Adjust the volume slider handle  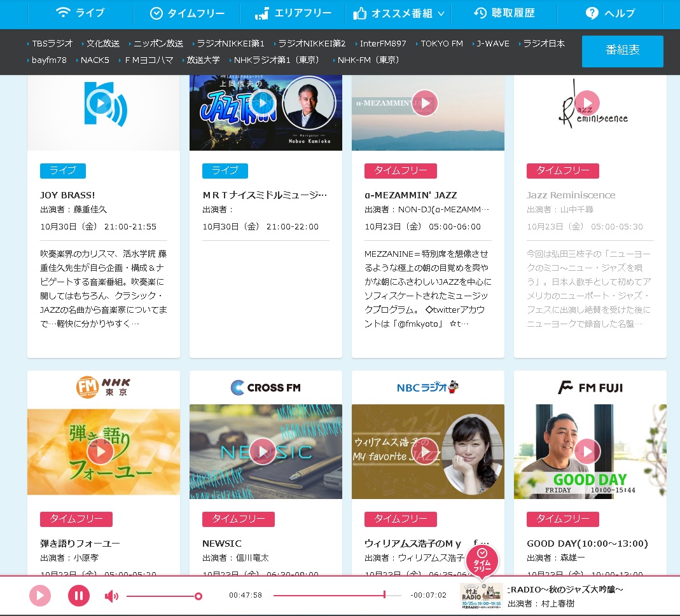coord(198,596)
